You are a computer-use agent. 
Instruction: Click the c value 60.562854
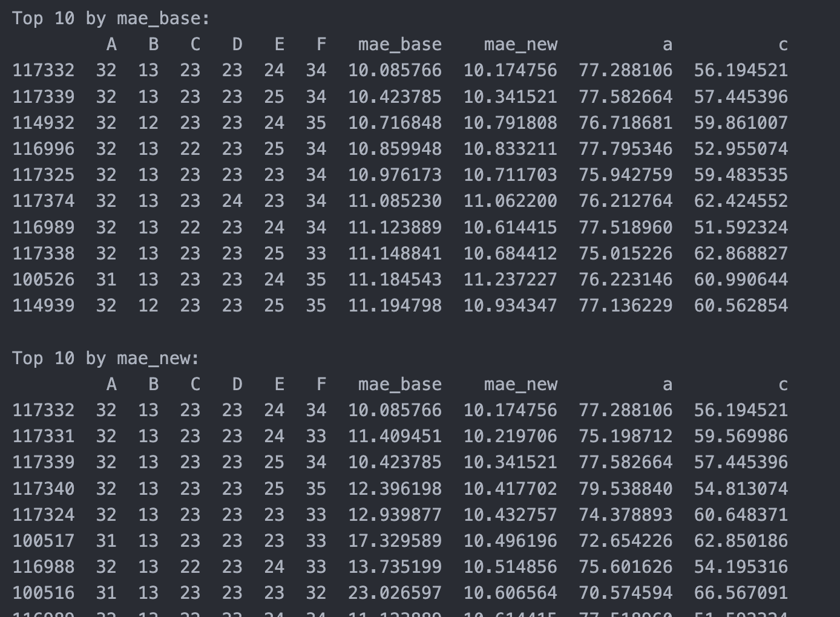741,305
